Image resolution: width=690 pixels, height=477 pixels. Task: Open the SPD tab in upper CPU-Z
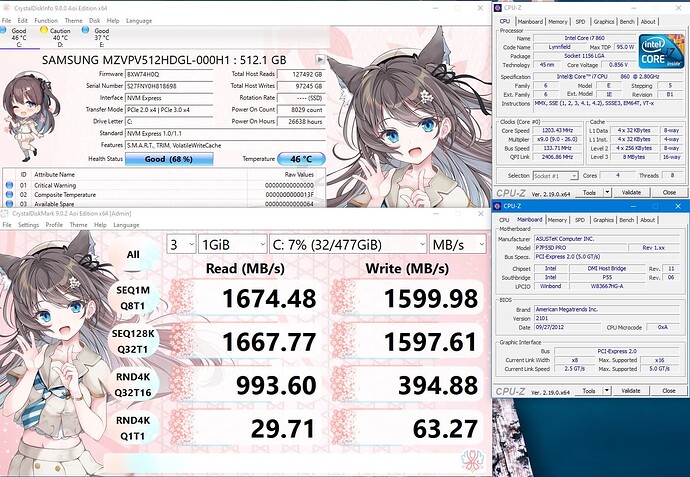click(580, 22)
